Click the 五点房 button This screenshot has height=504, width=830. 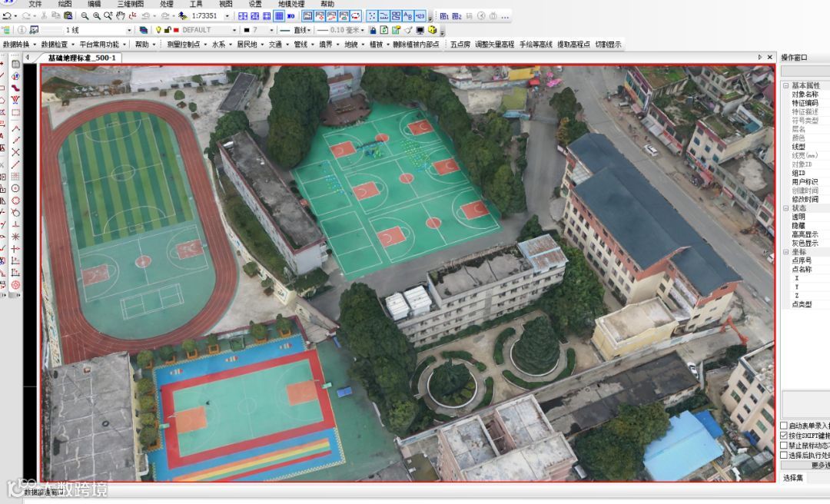point(460,45)
